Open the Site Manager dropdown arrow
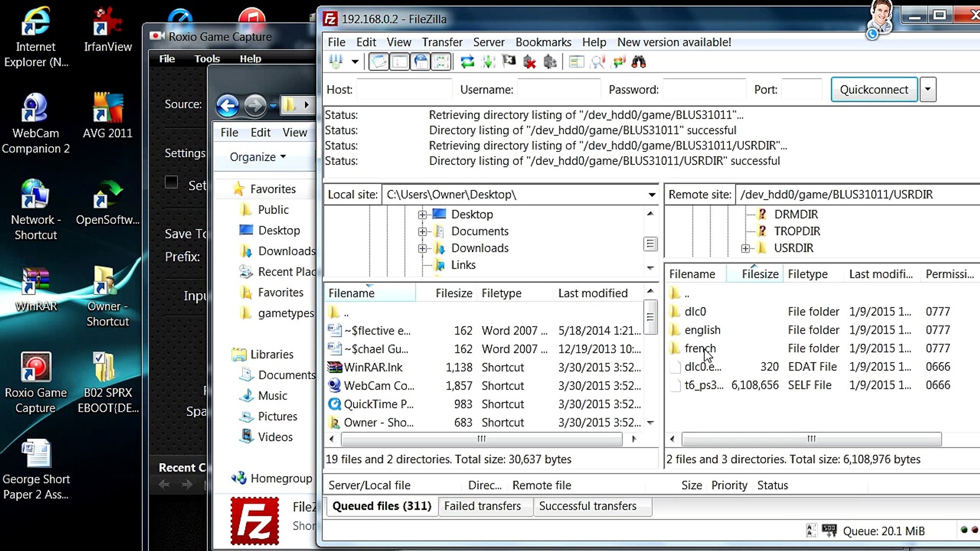This screenshot has height=551, width=980. [x=355, y=62]
